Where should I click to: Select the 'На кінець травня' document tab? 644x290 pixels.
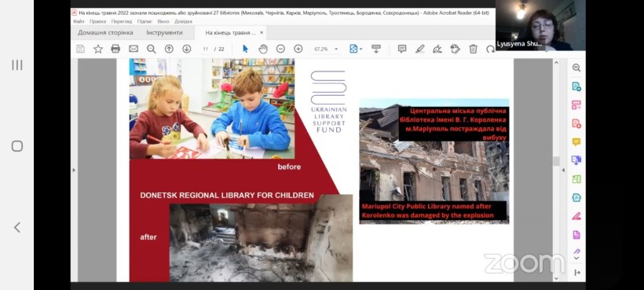230,32
